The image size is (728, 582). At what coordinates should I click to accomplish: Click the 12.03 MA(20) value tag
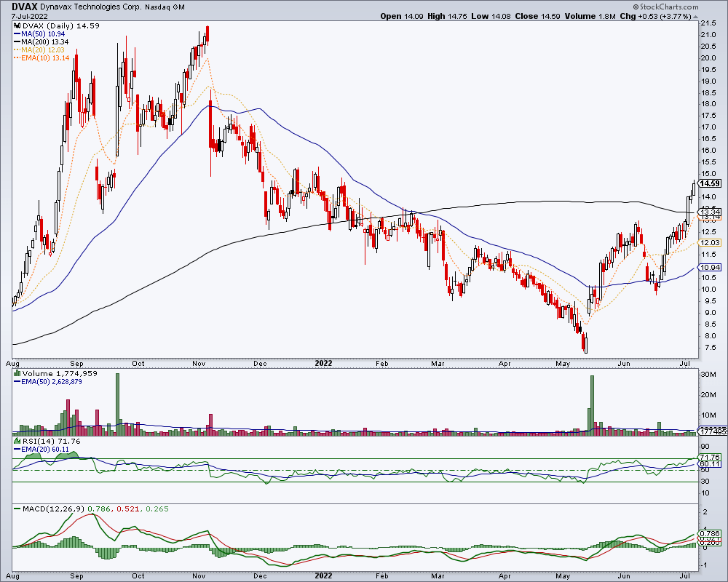(711, 242)
